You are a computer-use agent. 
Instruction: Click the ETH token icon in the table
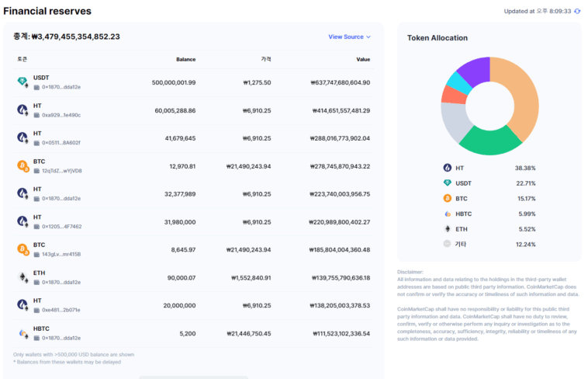(x=22, y=277)
